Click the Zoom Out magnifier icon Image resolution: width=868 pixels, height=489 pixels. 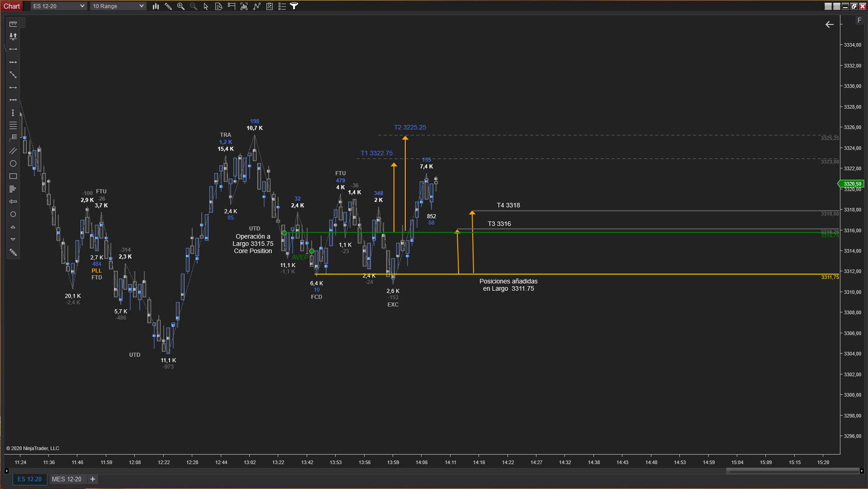[194, 6]
